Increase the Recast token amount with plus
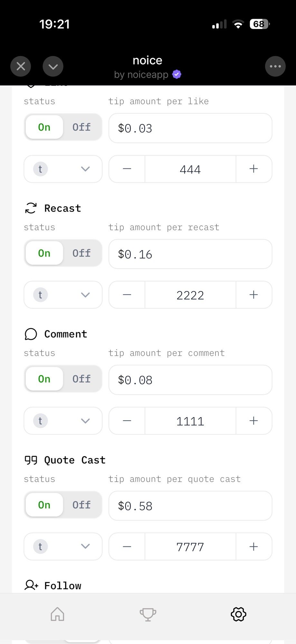The height and width of the screenshot is (644, 296). (254, 295)
